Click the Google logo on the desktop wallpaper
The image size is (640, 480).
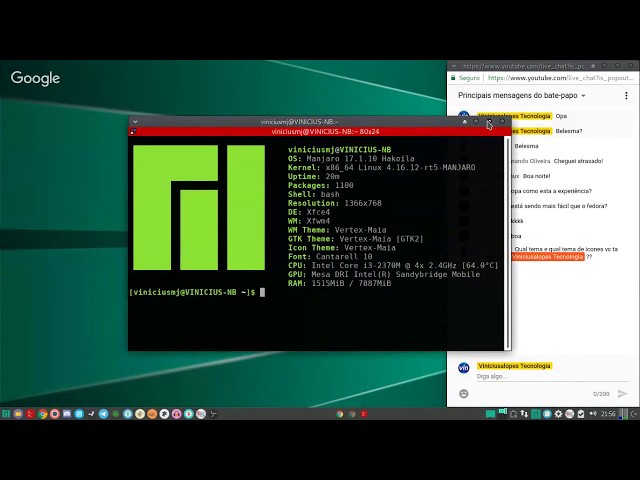(36, 78)
